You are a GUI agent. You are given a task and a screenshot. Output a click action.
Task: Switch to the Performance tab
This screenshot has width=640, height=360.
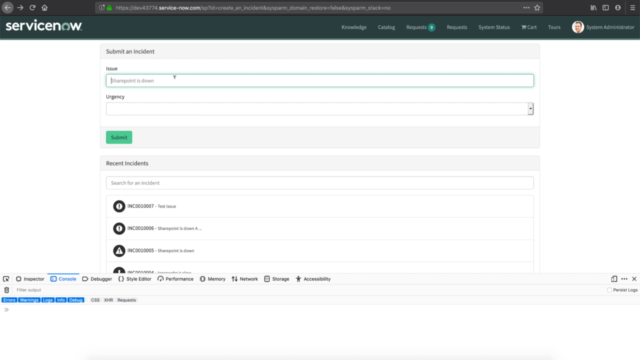pos(176,279)
